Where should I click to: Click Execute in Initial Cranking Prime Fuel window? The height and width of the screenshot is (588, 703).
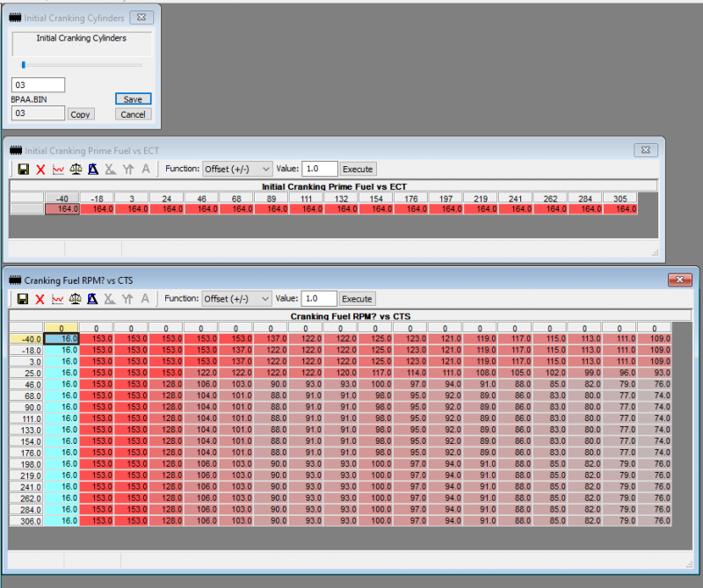coord(358,169)
